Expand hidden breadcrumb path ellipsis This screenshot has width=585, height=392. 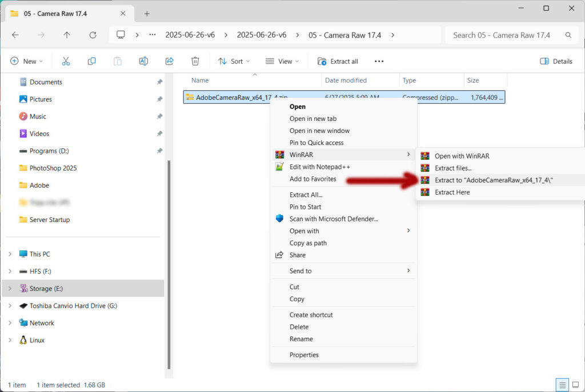click(x=152, y=35)
